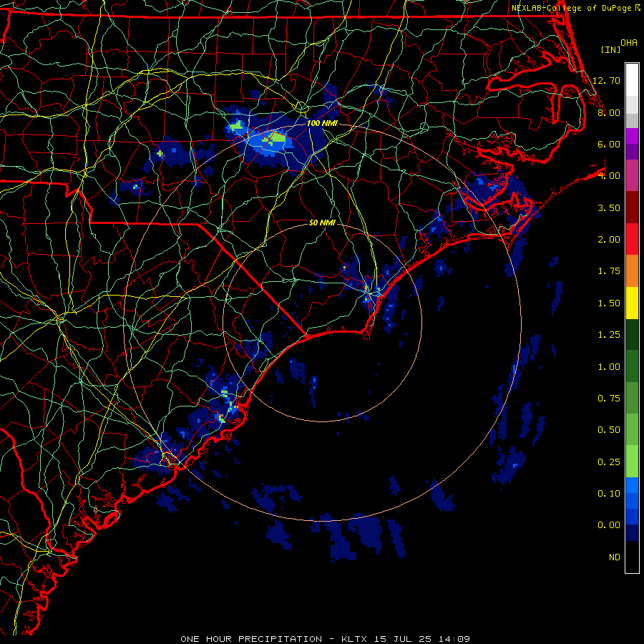Click the 3.50 legend value
Screen dimensions: 644x644
tap(609, 208)
